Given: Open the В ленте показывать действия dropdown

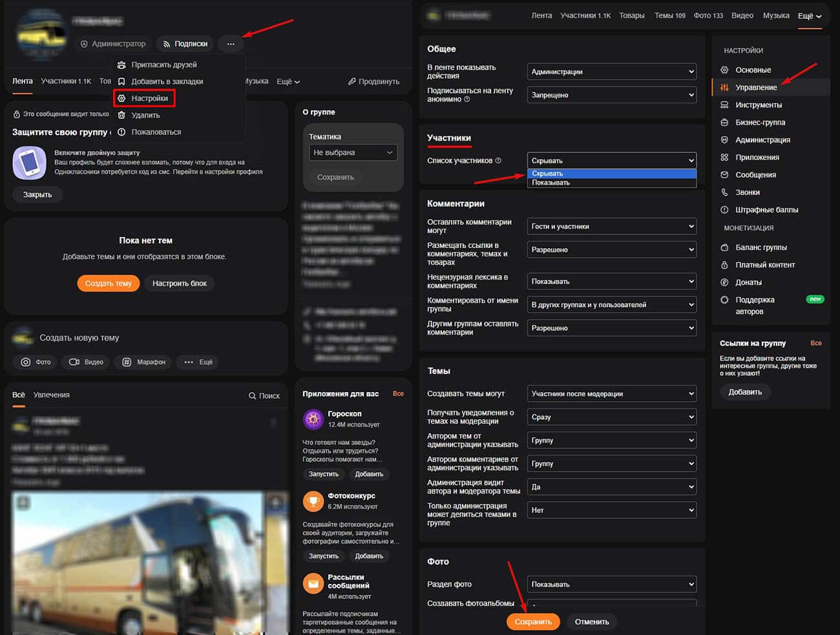Looking at the screenshot, I should (612, 72).
